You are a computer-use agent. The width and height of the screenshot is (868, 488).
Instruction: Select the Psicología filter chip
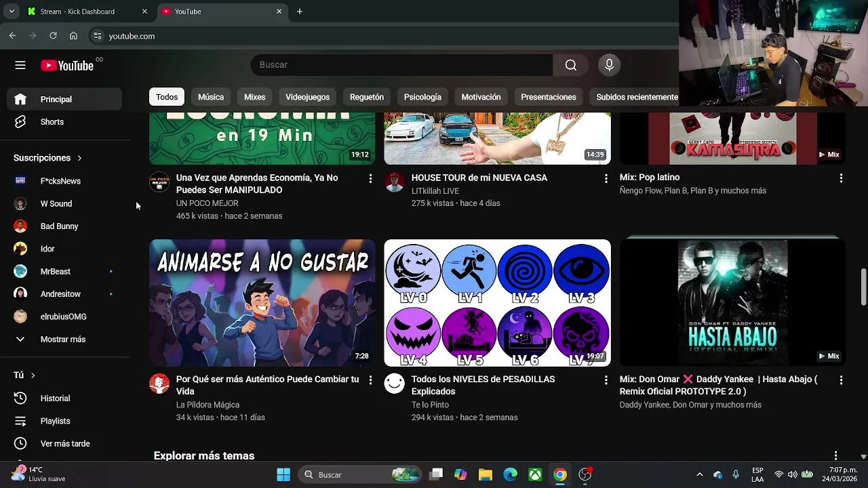click(x=422, y=97)
